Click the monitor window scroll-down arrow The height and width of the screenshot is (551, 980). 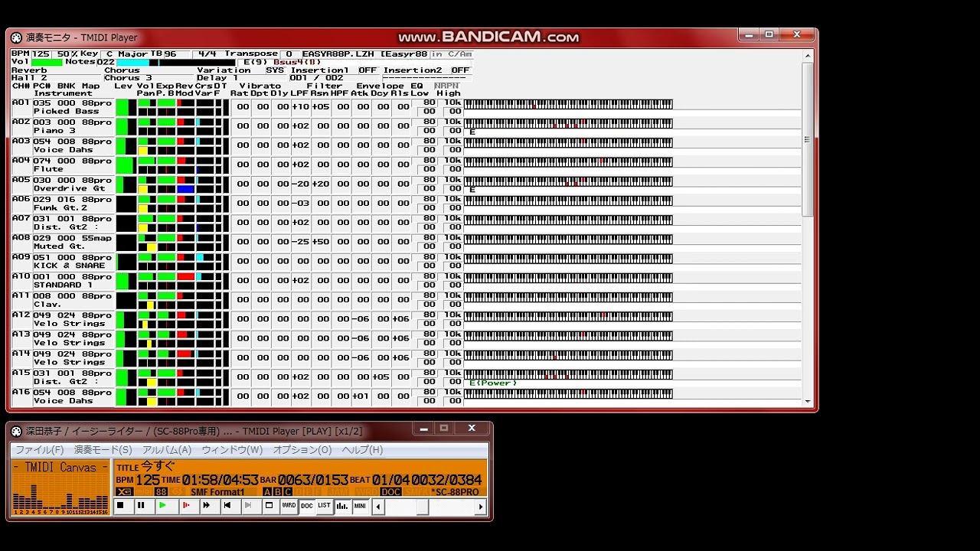coord(807,401)
